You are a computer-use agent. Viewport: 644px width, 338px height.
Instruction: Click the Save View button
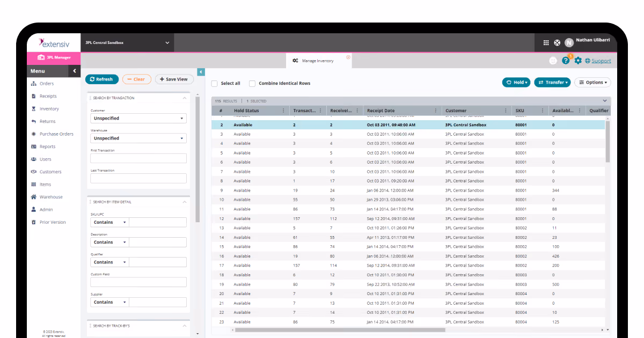pos(174,79)
